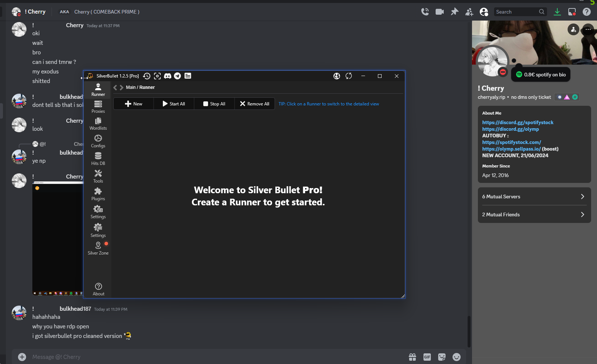
Task: Click the New runner button
Action: [133, 104]
